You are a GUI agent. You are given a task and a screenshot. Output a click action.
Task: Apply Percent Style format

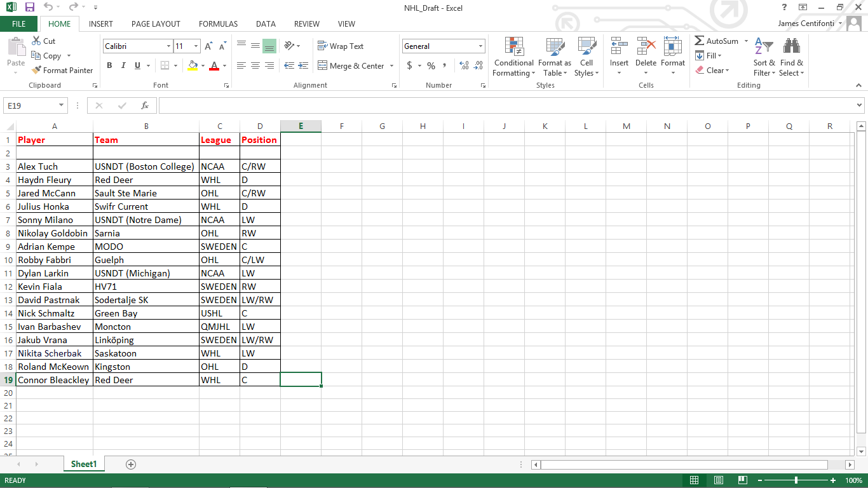(x=431, y=65)
